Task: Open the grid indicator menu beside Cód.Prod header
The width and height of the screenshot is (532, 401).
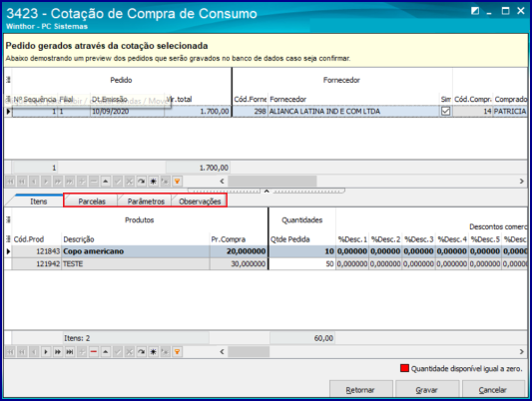Action: [x=8, y=239]
